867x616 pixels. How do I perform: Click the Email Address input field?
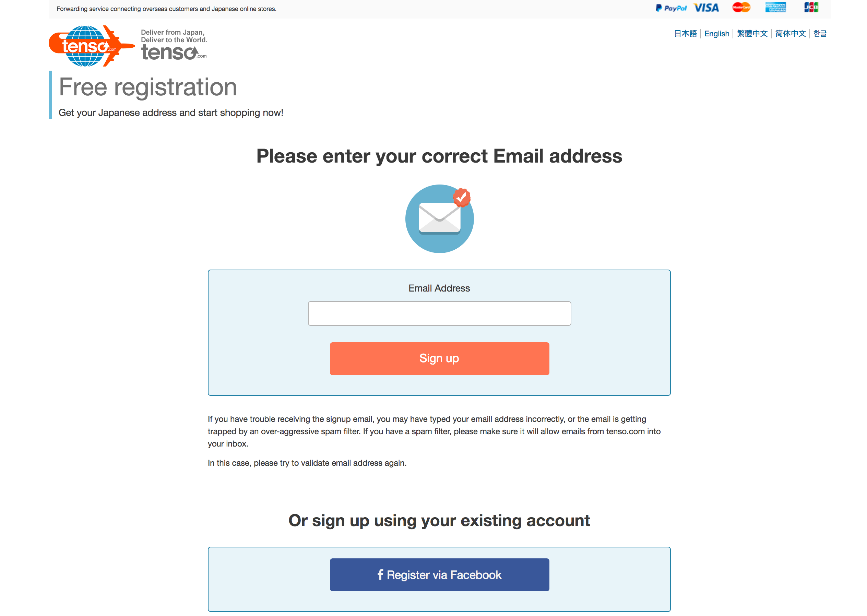(439, 313)
